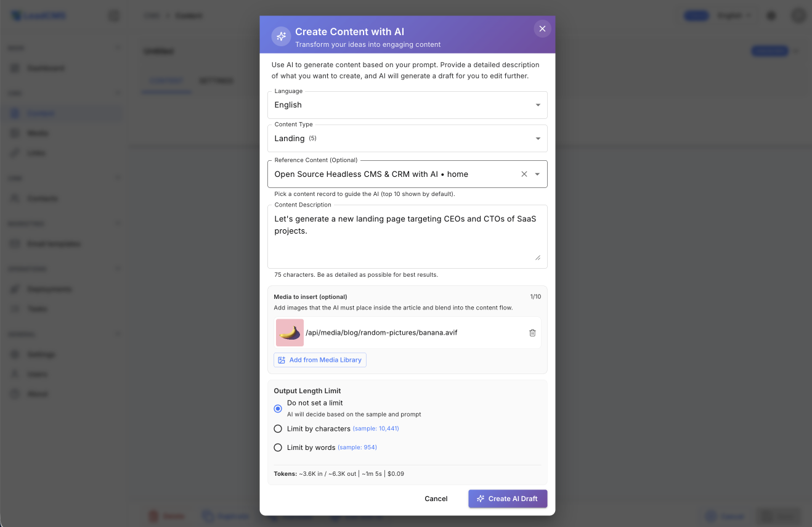Open the Content Type dropdown
The width and height of the screenshot is (812, 527).
click(538, 138)
